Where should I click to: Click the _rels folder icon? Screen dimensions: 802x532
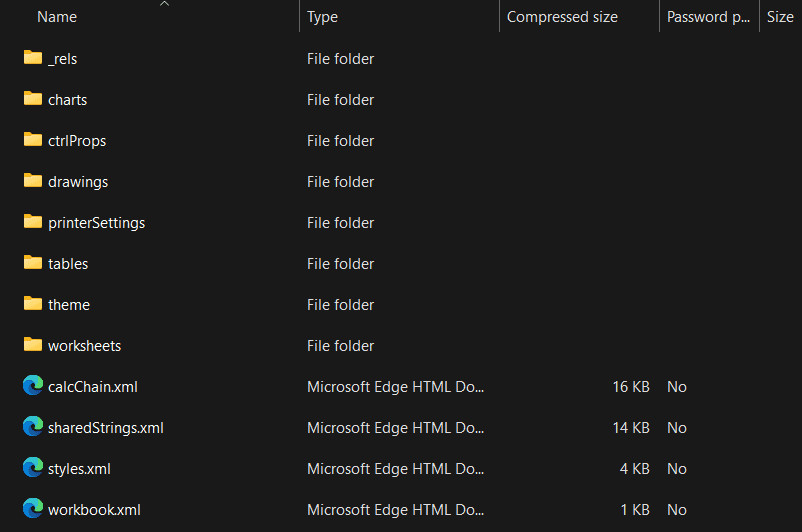pyautogui.click(x=33, y=58)
